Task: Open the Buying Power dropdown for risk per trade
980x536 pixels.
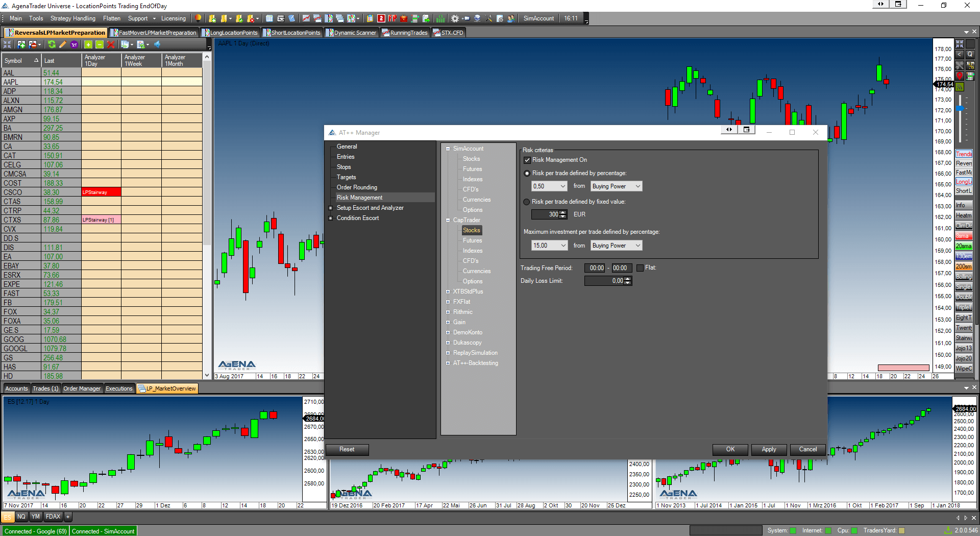Action: (x=616, y=186)
